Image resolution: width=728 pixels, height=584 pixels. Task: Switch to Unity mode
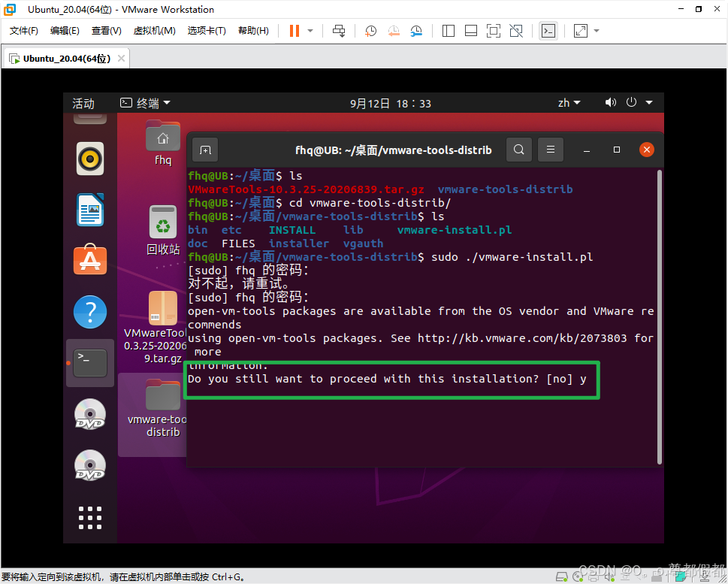point(516,31)
